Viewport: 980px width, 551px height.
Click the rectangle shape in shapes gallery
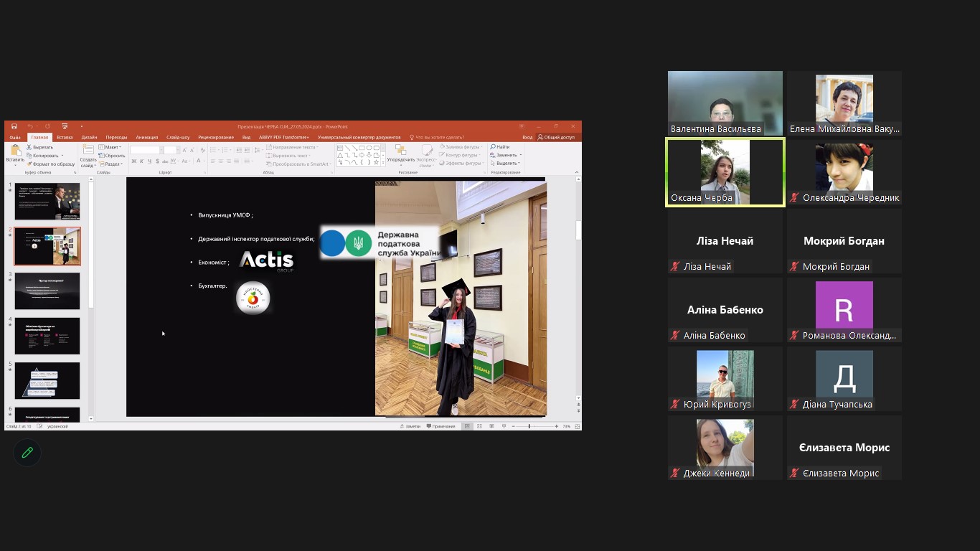point(362,148)
